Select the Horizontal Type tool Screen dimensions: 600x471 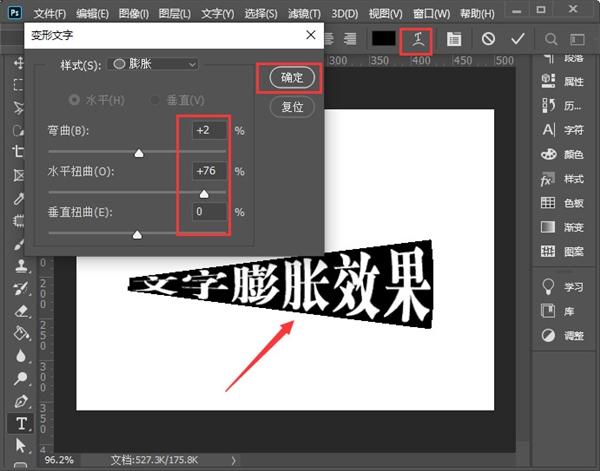[x=19, y=422]
